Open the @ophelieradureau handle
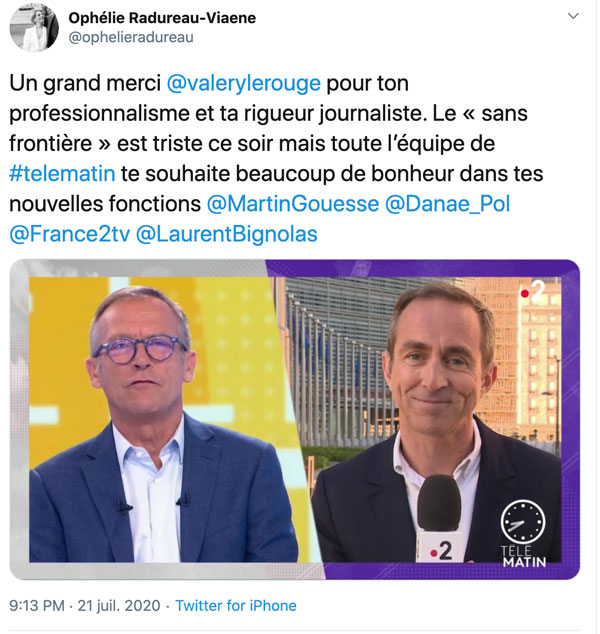600x634 pixels. pos(131,37)
